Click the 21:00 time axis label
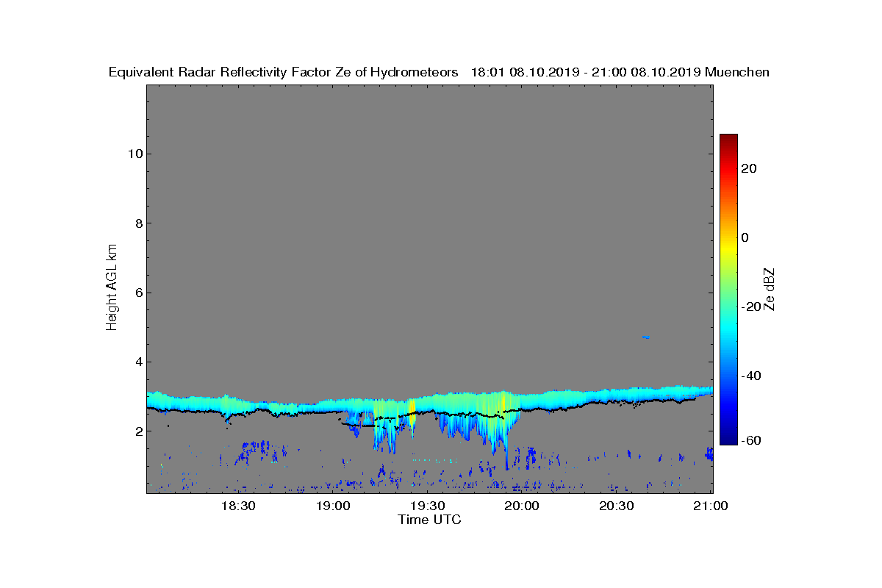Screen dimensions: 882x588 click(711, 506)
